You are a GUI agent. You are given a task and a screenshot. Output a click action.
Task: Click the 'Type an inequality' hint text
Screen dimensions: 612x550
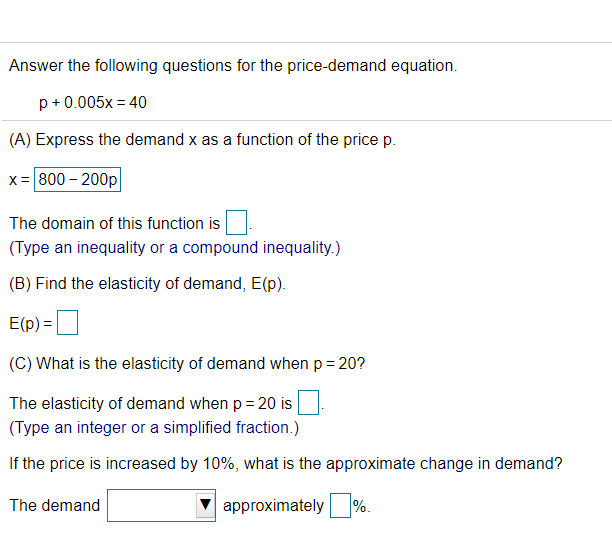[175, 245]
